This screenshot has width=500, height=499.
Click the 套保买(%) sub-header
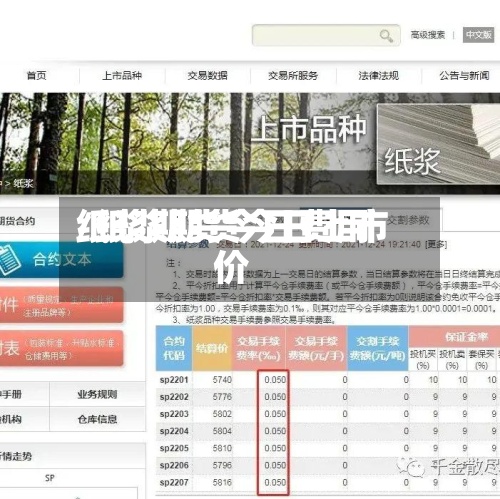[481, 359]
